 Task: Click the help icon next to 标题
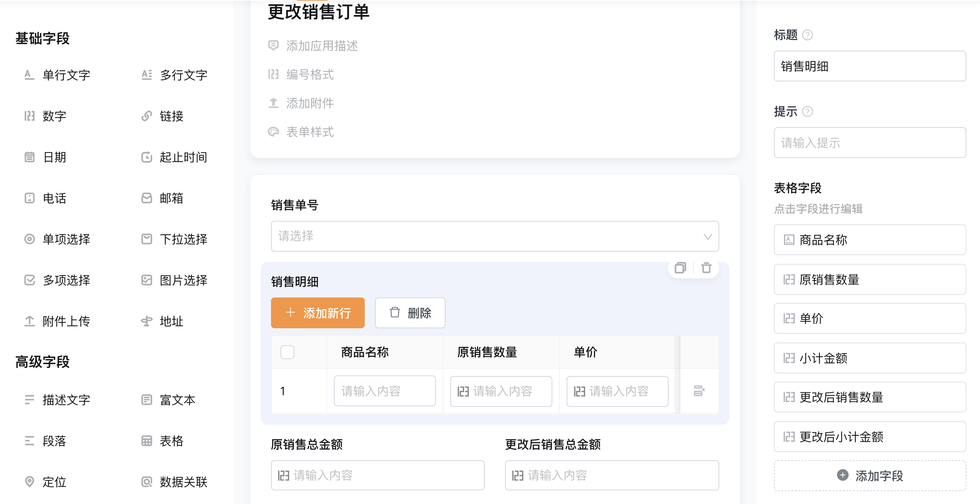click(x=808, y=35)
